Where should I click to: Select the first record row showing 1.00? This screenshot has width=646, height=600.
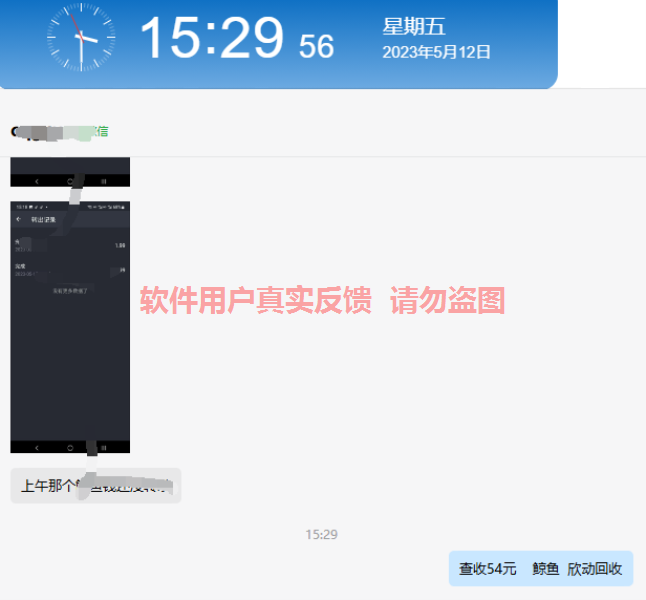click(70, 244)
